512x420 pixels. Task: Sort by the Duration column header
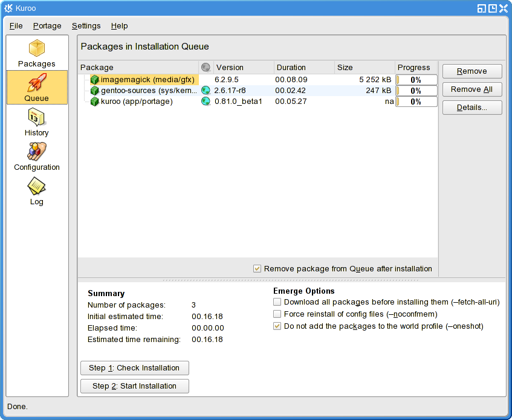[304, 67]
